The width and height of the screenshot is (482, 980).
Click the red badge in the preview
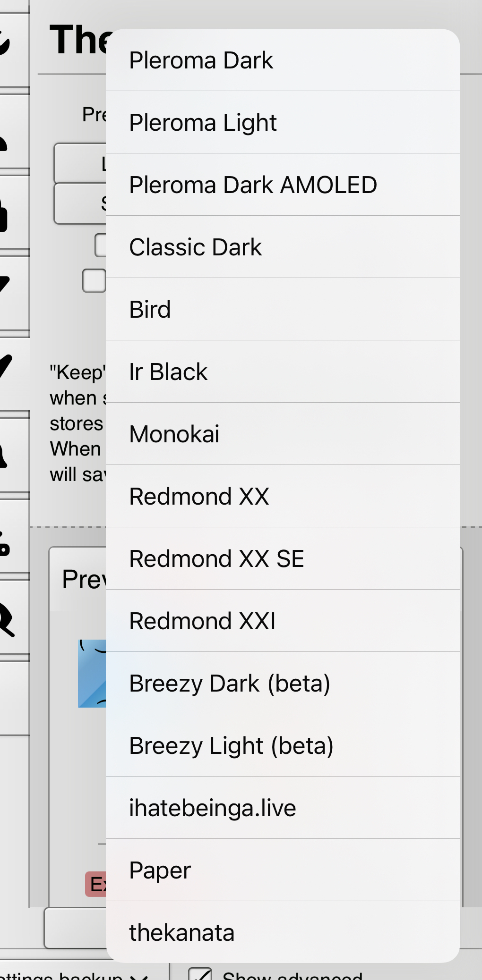pos(95,884)
